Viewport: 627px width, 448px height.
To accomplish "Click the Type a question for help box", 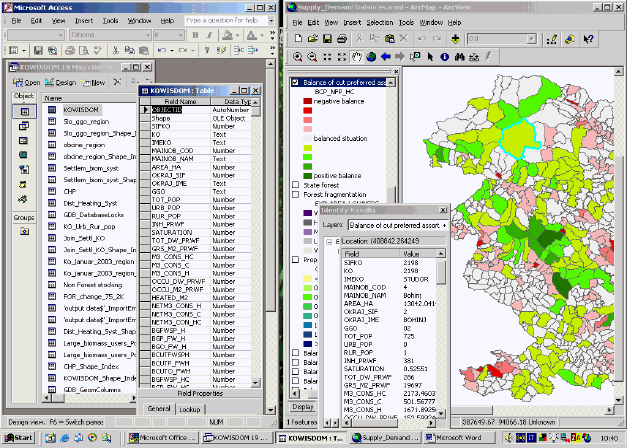I will click(x=220, y=19).
